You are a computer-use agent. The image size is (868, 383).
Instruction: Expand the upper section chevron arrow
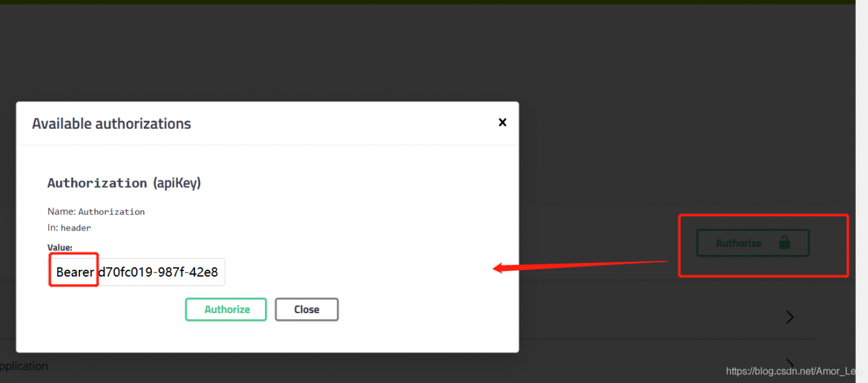pyautogui.click(x=789, y=317)
